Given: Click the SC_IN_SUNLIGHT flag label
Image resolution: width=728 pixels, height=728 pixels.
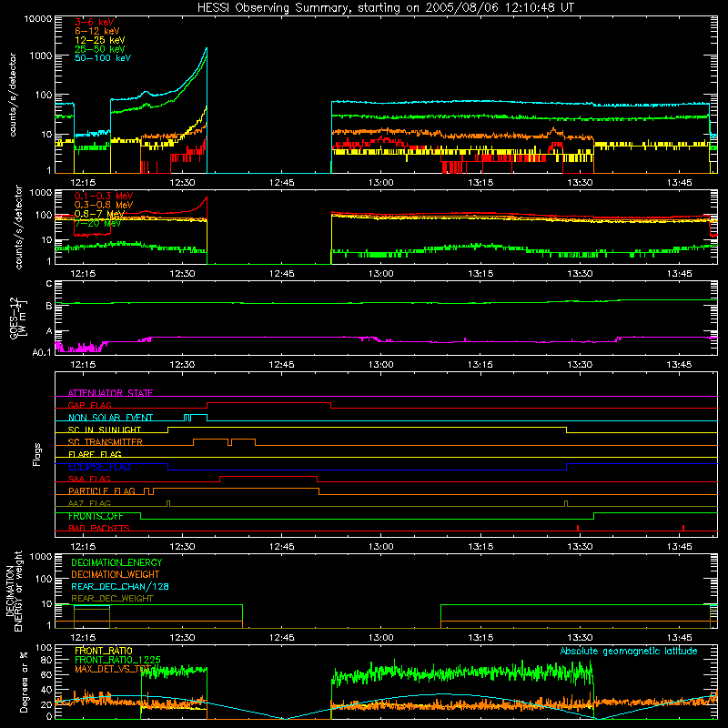Looking at the screenshot, I should tap(105, 430).
